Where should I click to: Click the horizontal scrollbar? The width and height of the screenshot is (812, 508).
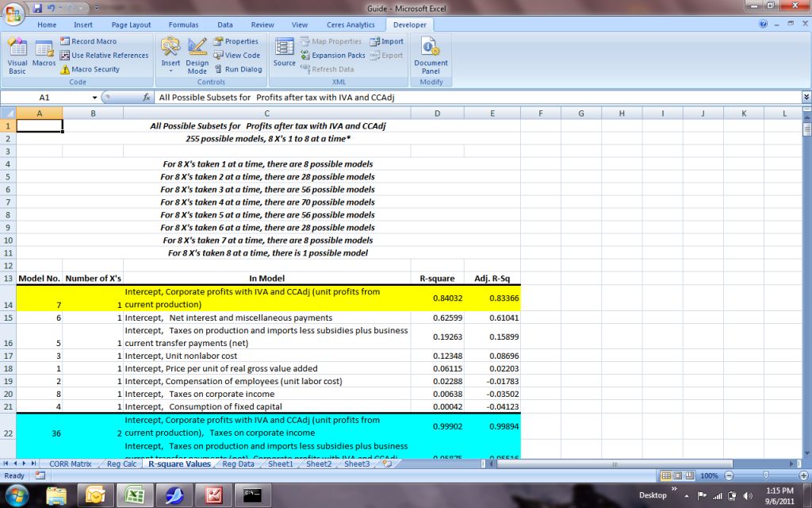click(615, 464)
